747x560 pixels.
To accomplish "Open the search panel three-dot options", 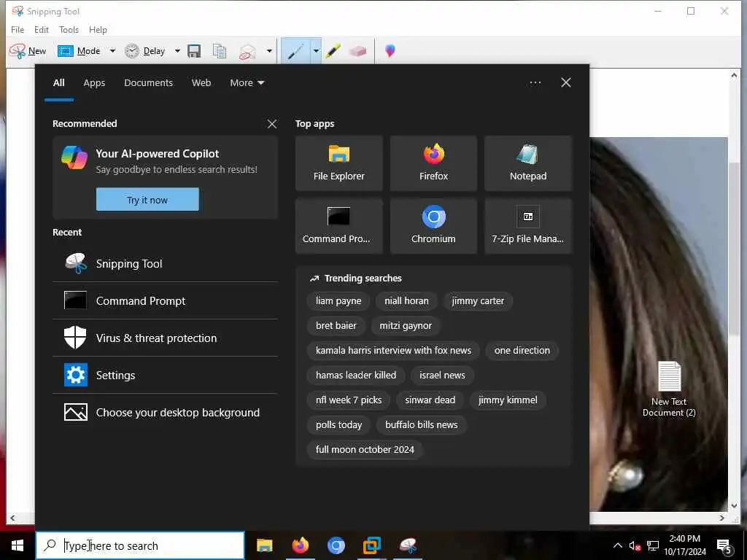I will (x=535, y=83).
